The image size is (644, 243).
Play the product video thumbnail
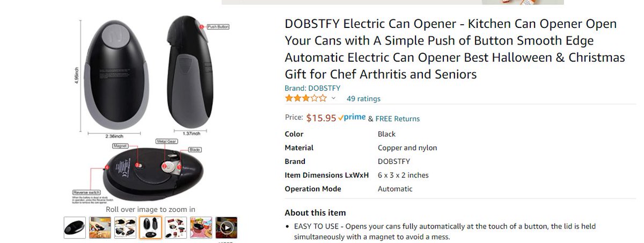(x=226, y=227)
